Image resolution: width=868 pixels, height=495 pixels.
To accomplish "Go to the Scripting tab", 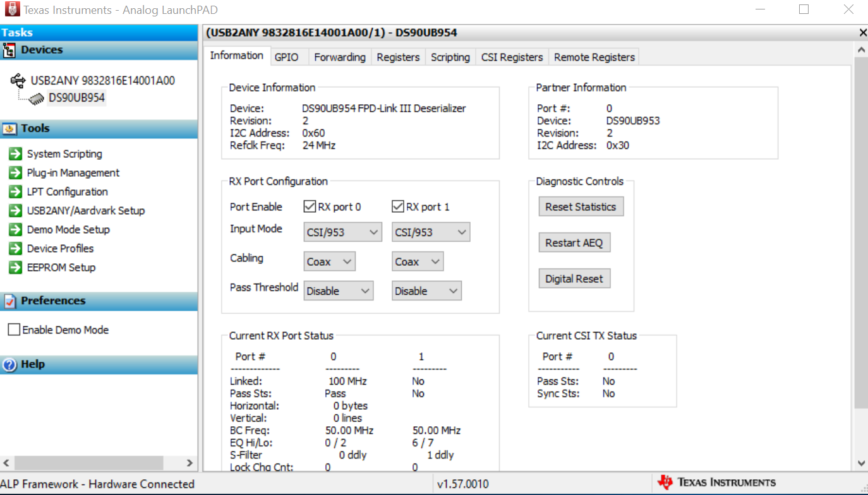I will tap(450, 57).
